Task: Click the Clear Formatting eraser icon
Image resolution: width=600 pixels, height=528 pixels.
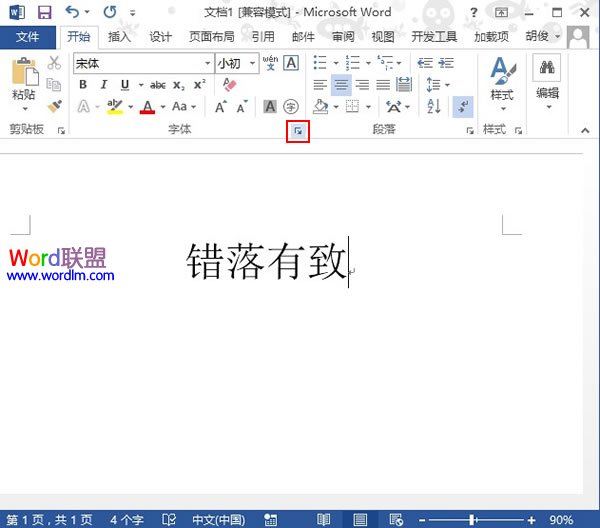Action: (x=229, y=85)
